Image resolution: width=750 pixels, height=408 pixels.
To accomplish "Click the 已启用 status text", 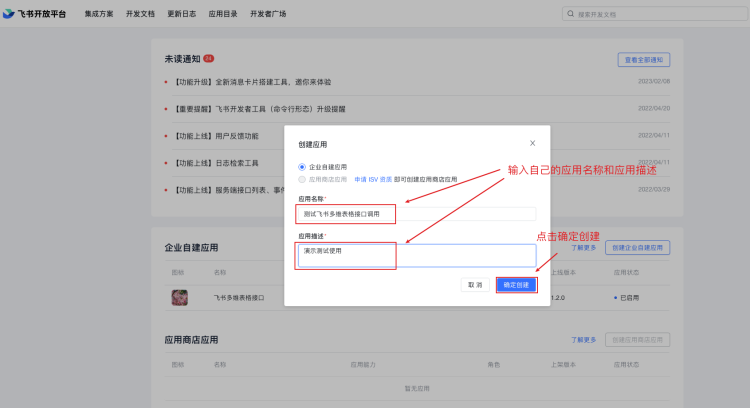I will (x=629, y=298).
